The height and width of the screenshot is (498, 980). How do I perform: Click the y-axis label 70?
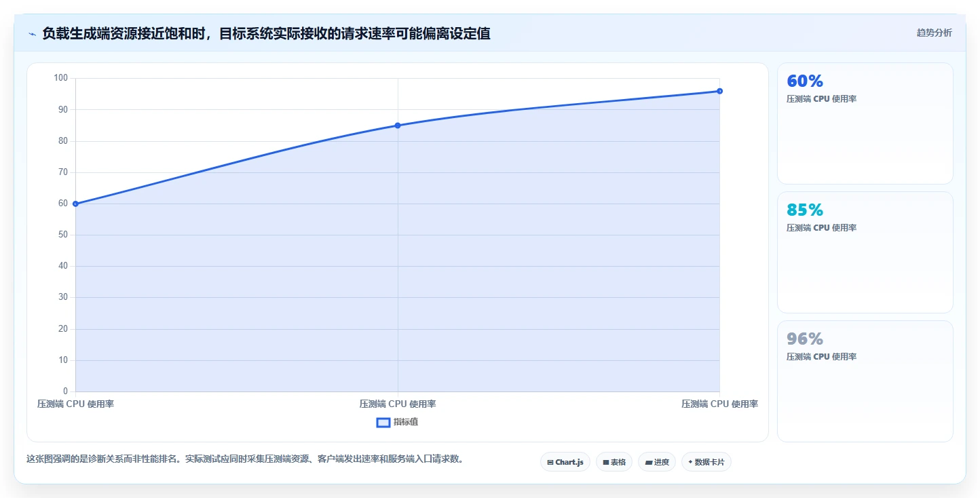tap(63, 172)
